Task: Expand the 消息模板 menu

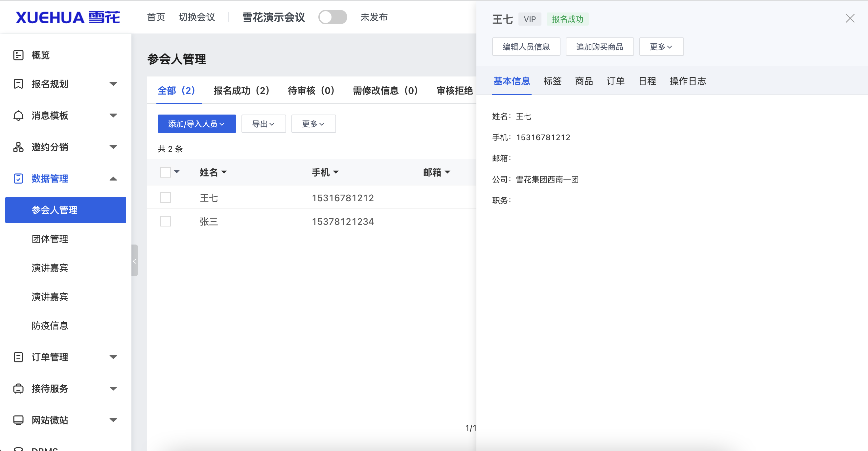Action: (x=113, y=116)
